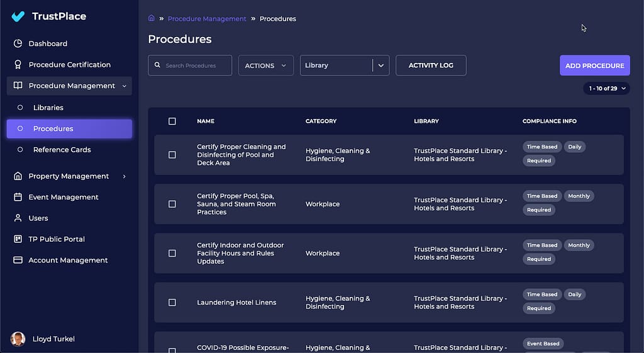The height and width of the screenshot is (353, 644).
Task: Click the Account Management card icon
Action: click(18, 260)
